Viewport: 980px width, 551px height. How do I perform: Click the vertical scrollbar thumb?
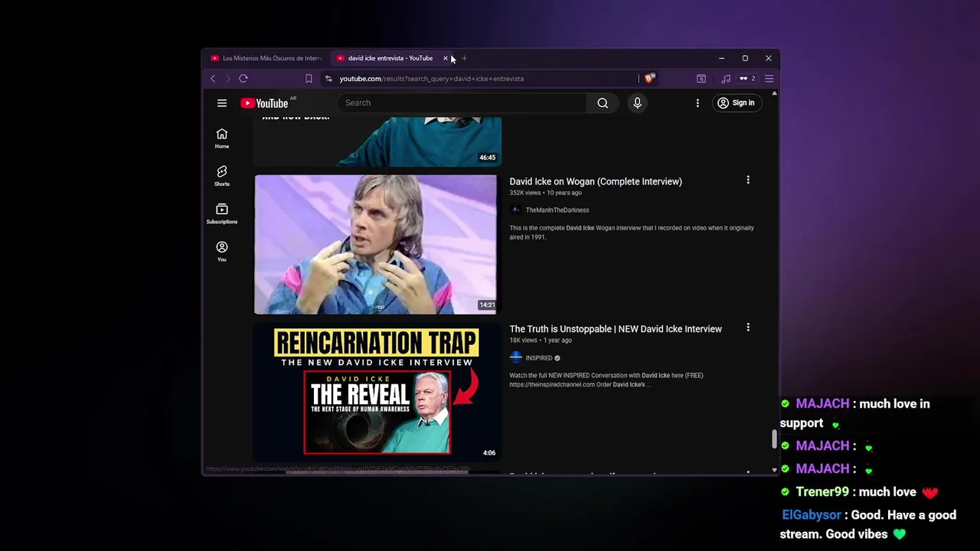(x=774, y=439)
